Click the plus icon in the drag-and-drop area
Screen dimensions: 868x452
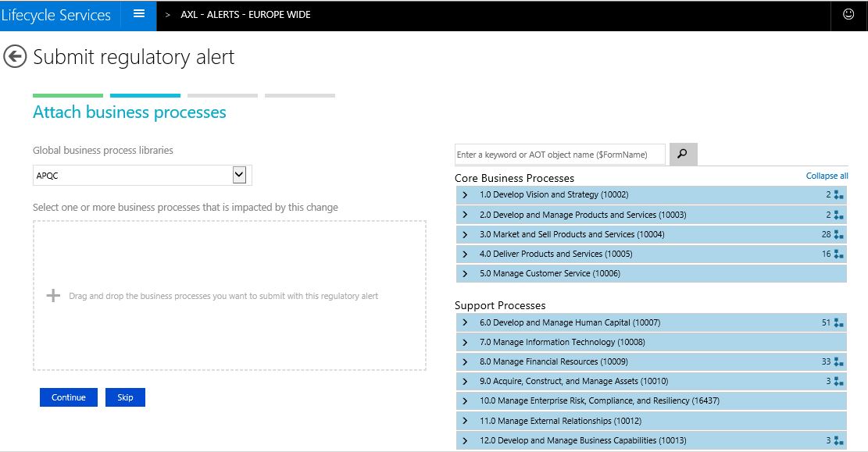coord(52,295)
